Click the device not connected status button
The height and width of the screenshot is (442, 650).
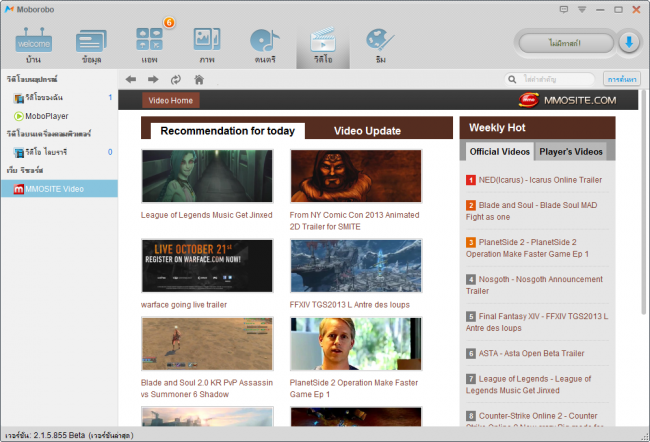(x=566, y=43)
